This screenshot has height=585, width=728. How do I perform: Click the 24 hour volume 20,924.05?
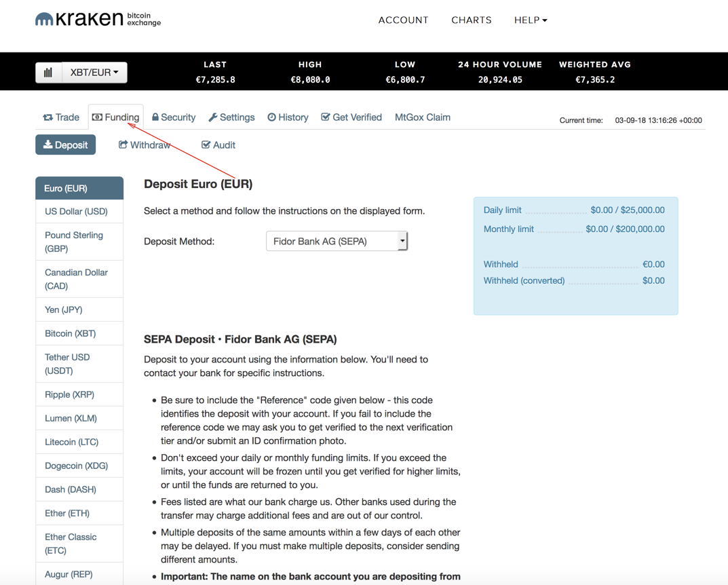(500, 80)
